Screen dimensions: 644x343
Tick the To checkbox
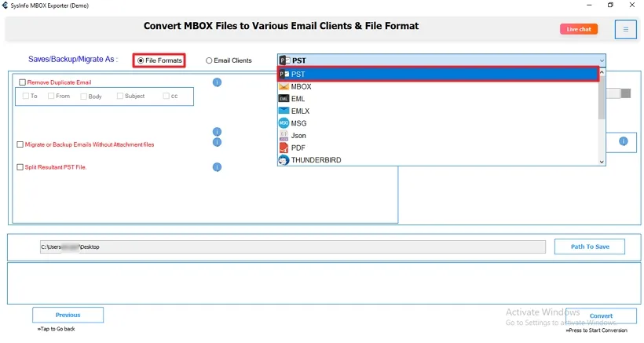(x=26, y=96)
